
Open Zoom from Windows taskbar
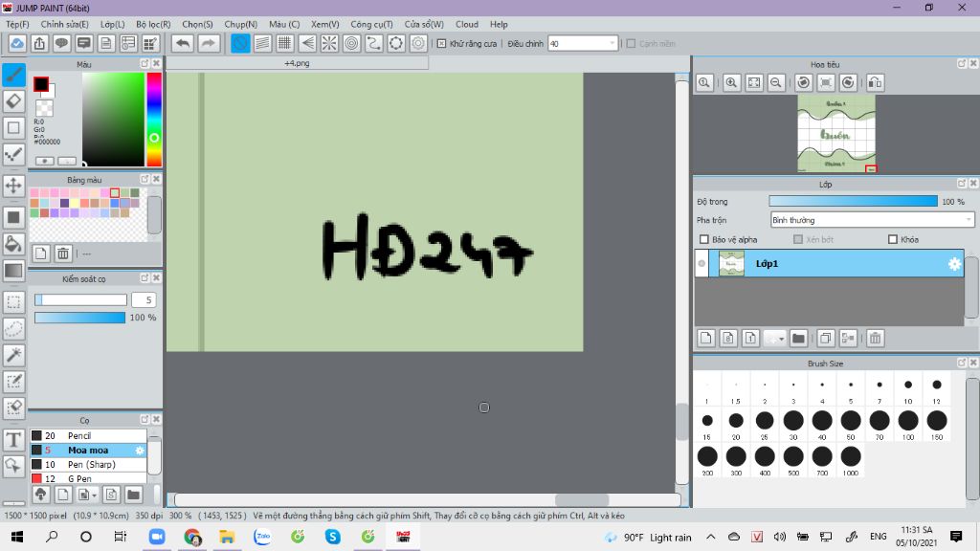157,537
